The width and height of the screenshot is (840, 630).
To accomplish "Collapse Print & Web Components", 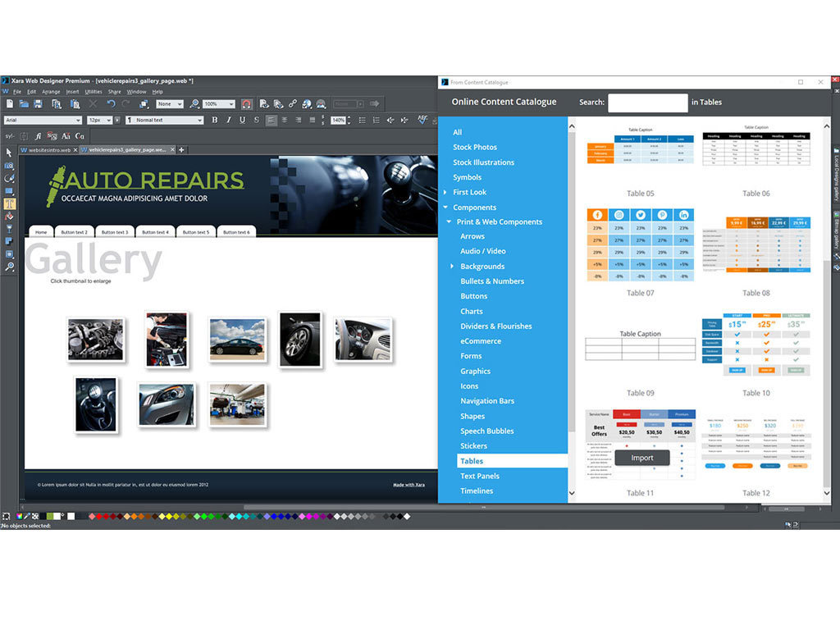I will coord(449,221).
